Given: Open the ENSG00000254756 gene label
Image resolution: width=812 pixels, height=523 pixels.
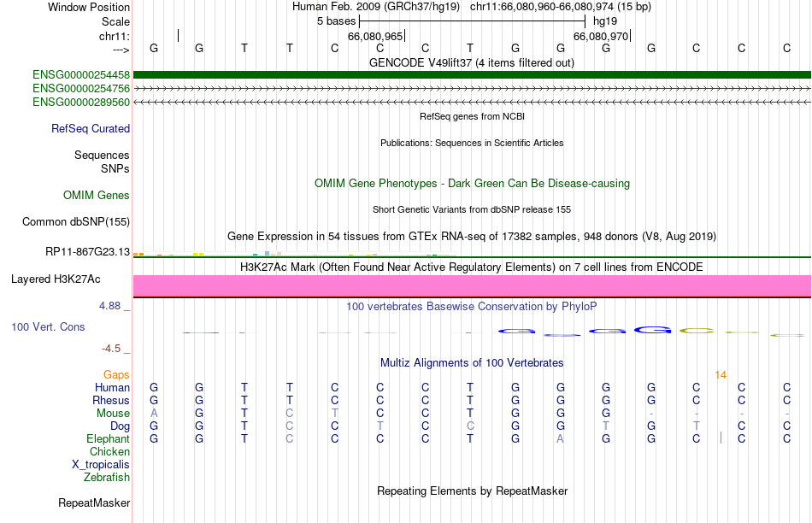Looking at the screenshot, I should pos(81,89).
